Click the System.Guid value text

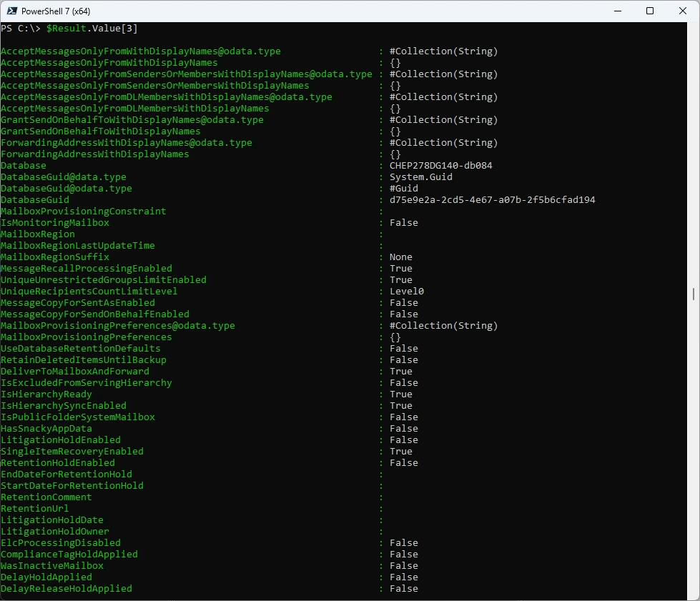(x=420, y=177)
